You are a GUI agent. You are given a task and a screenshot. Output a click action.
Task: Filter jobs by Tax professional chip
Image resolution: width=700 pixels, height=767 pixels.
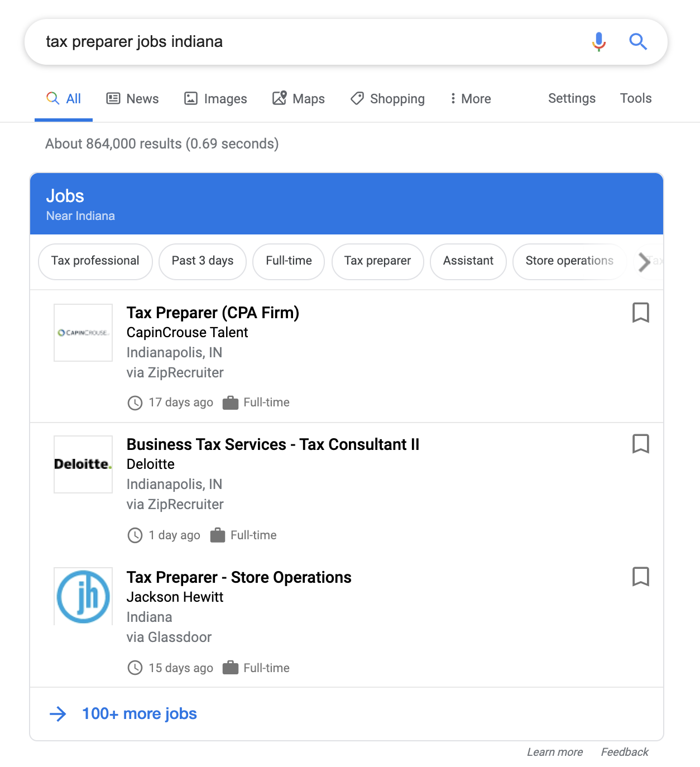(95, 261)
